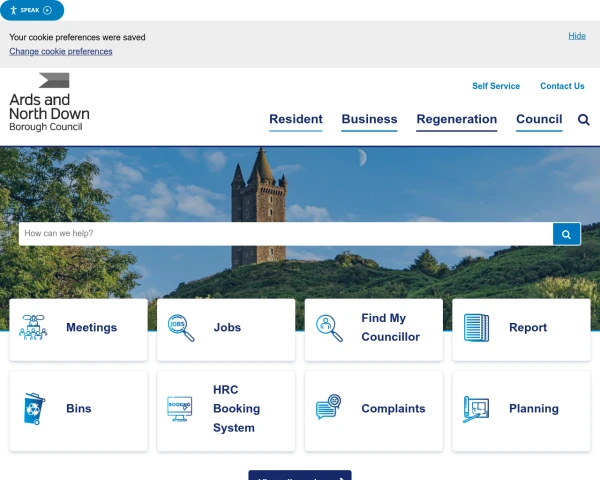The width and height of the screenshot is (600, 480).
Task: Click the Planning blueprint icon
Action: [476, 409]
